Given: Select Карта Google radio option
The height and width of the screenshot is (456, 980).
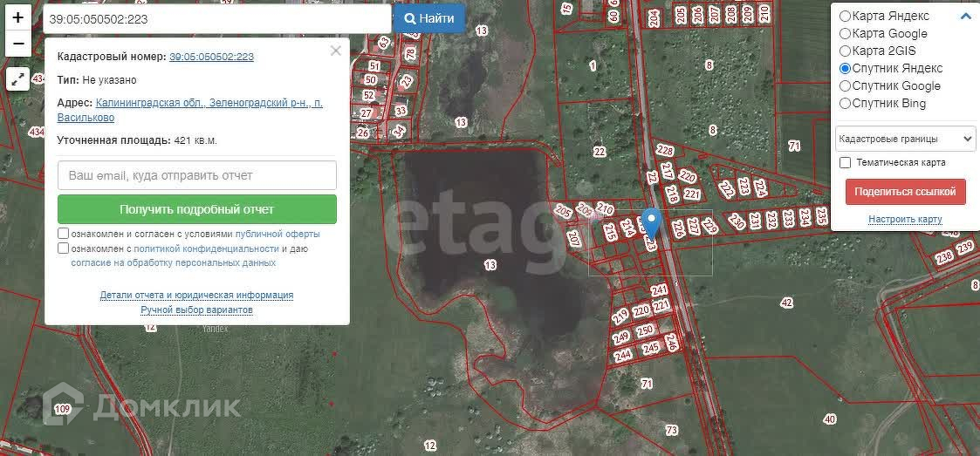Looking at the screenshot, I should [x=845, y=34].
